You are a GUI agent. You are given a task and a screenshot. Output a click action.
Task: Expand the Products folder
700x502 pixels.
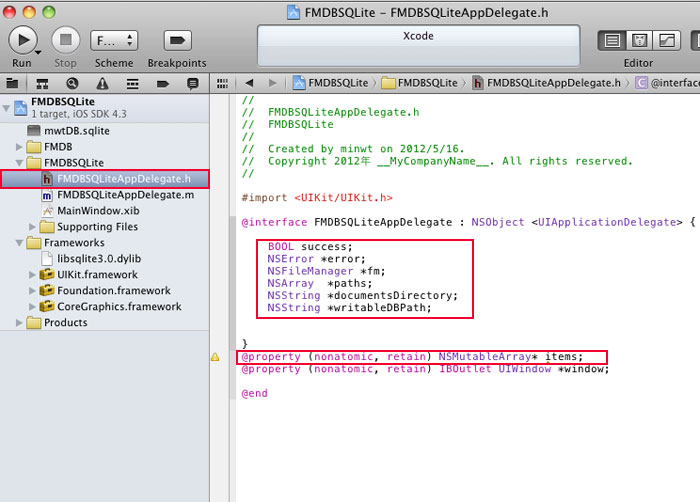coord(19,322)
